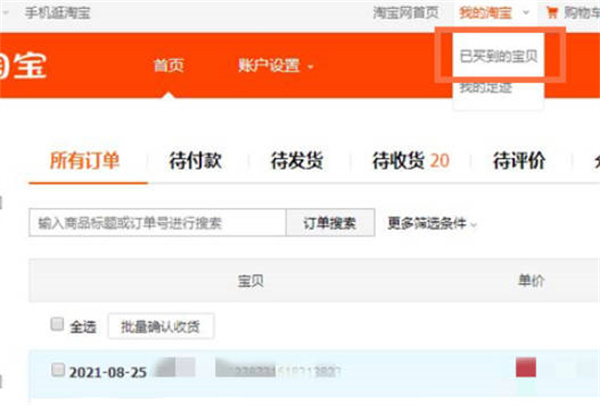Open the 待收货 20 tab

[x=411, y=160]
